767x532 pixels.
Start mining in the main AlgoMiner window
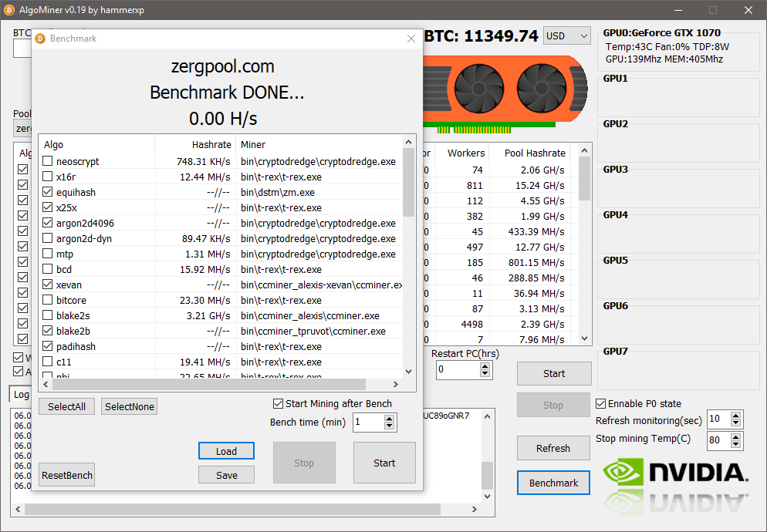pyautogui.click(x=554, y=374)
